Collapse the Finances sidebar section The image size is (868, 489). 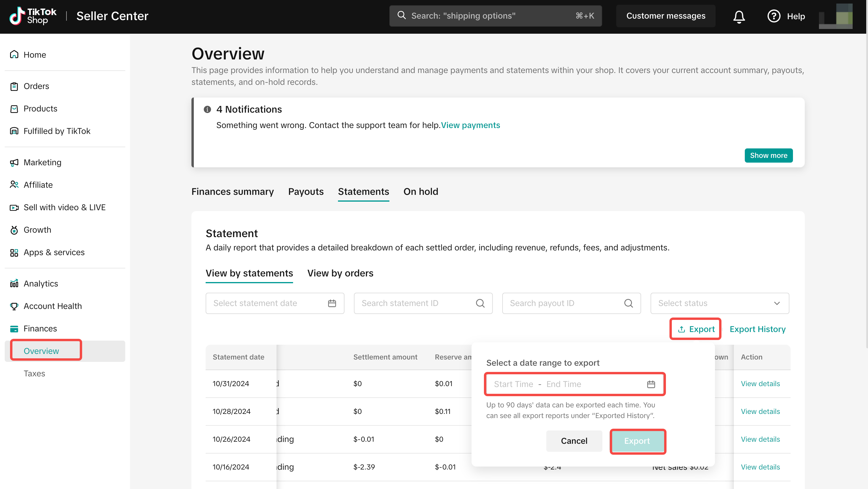point(40,328)
